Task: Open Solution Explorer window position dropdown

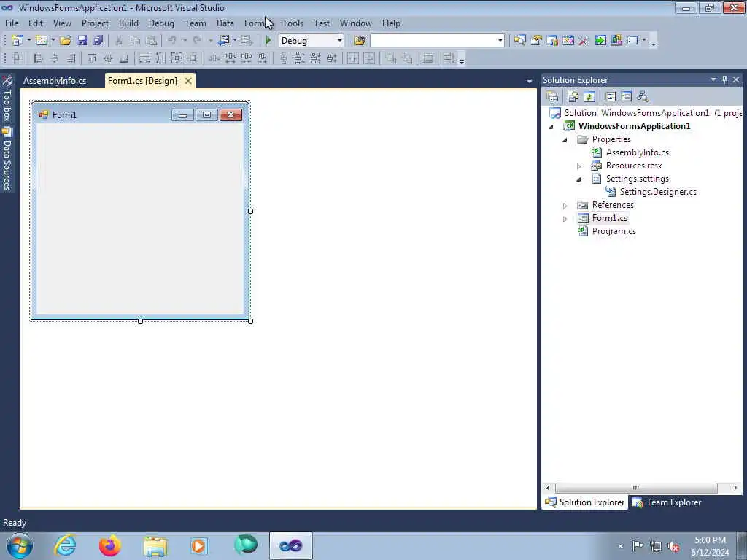Action: point(713,79)
